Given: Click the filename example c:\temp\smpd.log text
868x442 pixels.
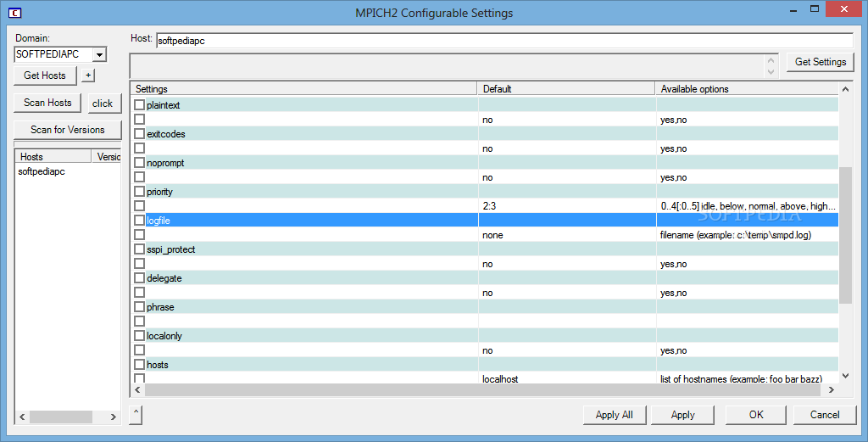Looking at the screenshot, I should 736,235.
